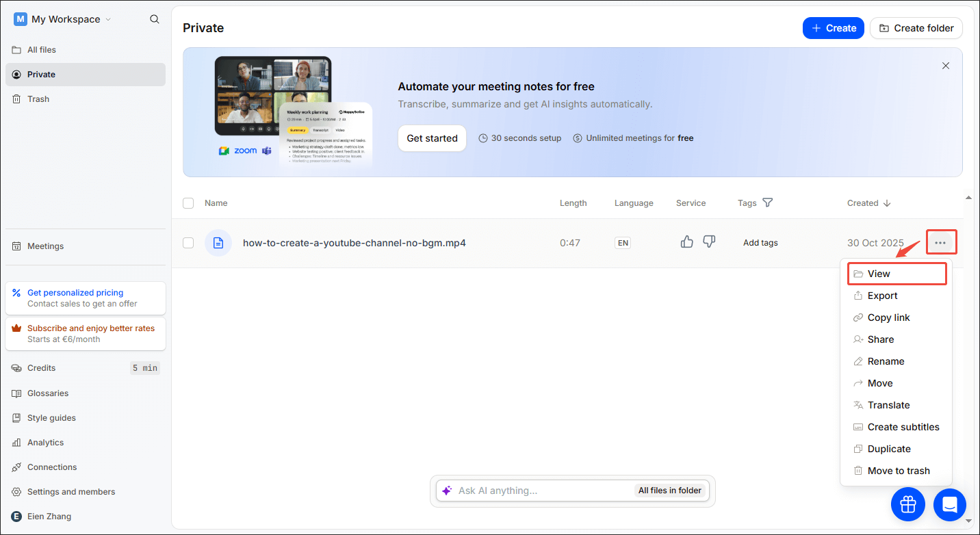Open search in the workspace sidebar
The width and height of the screenshot is (980, 535).
click(154, 19)
